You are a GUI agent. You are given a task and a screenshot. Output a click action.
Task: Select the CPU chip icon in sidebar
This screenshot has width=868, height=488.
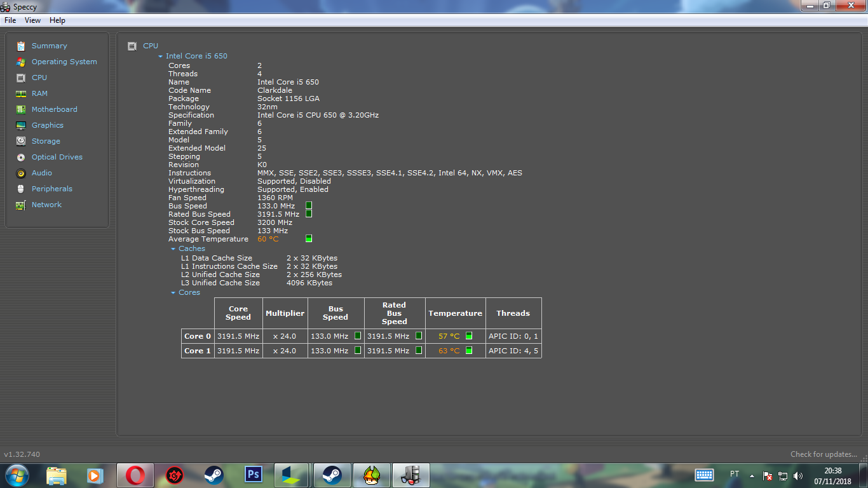click(21, 78)
